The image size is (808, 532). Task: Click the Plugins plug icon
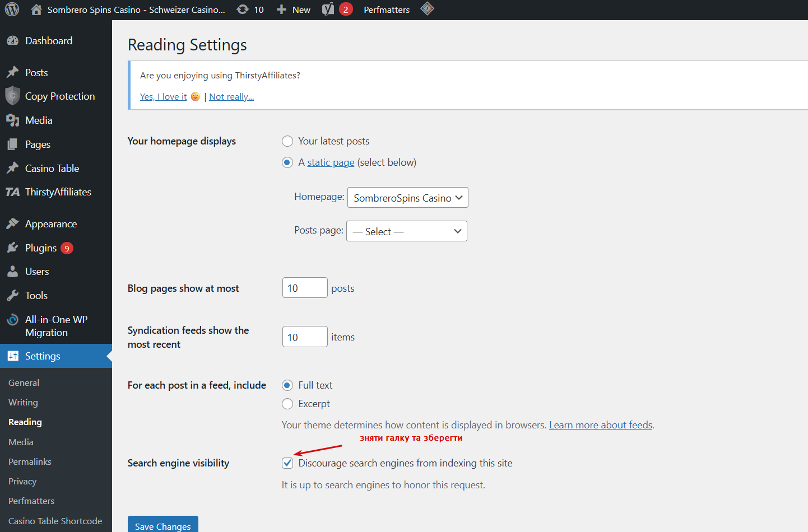pos(12,248)
